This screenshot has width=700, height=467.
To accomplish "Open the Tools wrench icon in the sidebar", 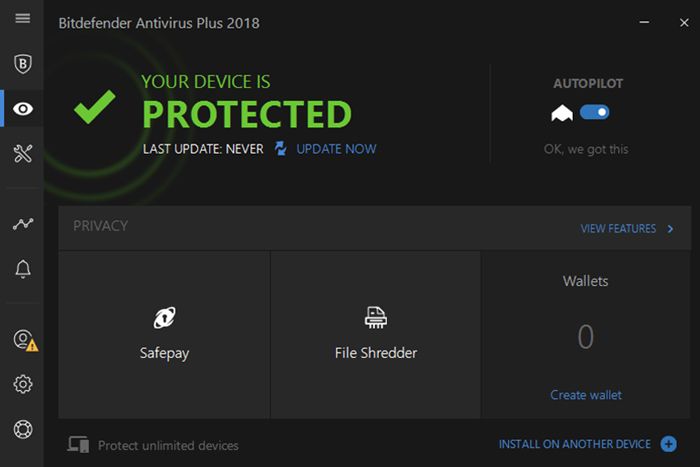I will (x=22, y=153).
